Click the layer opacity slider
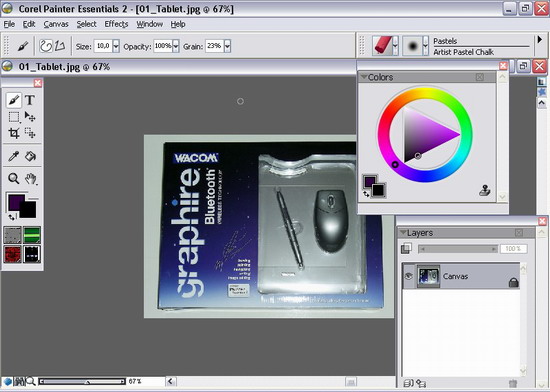This screenshot has height=392, width=550. click(458, 249)
